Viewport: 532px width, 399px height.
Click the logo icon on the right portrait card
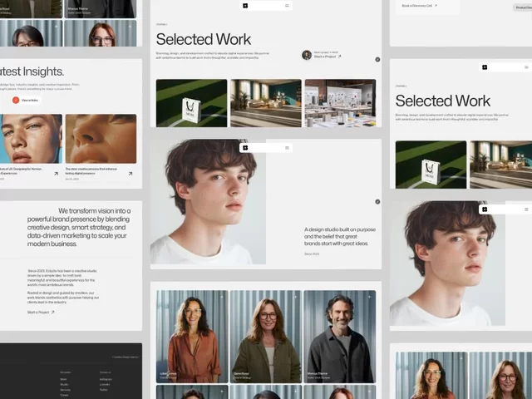click(485, 209)
